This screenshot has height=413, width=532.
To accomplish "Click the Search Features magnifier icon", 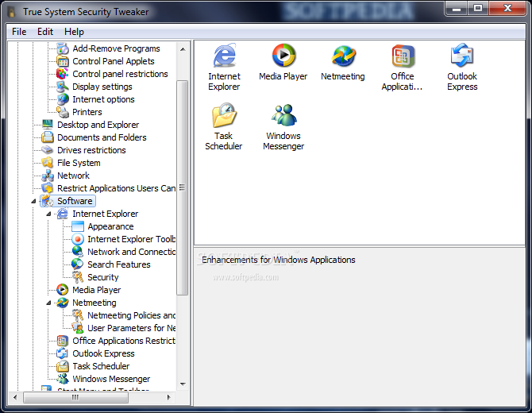I will pos(78,264).
